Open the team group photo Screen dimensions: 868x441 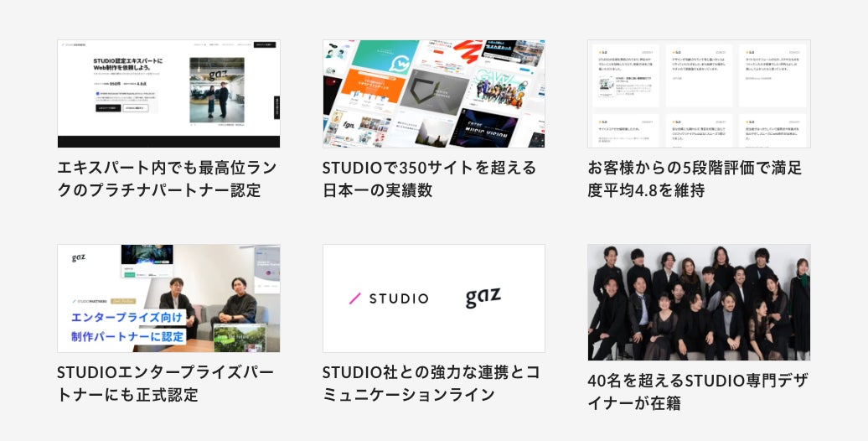click(699, 303)
